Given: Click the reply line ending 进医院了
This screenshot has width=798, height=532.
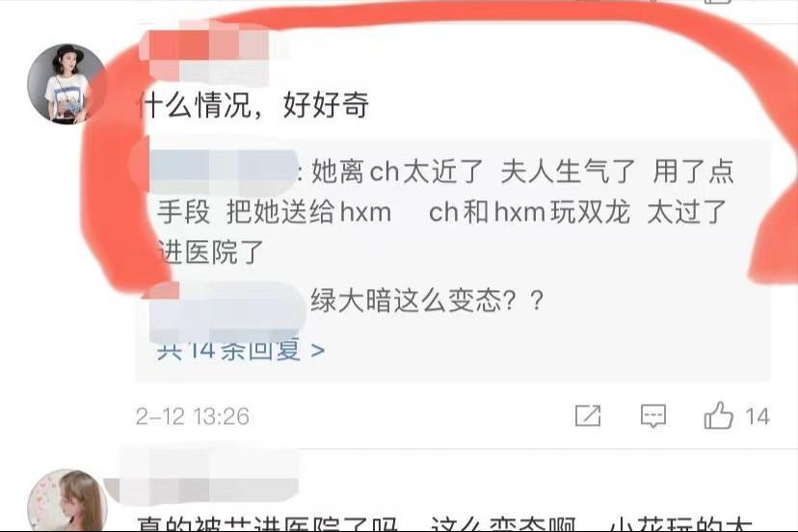Looking at the screenshot, I should [210, 252].
